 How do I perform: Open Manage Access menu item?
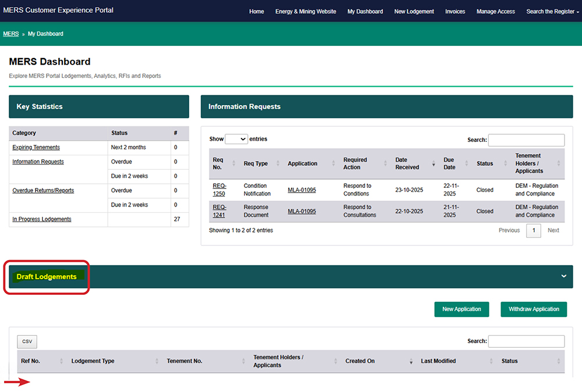click(x=495, y=12)
